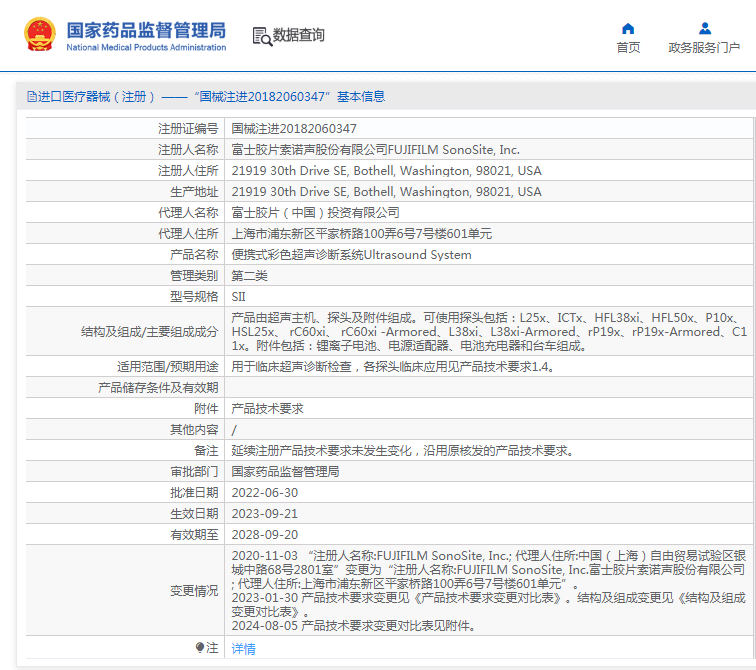Click the 批准日期 label
This screenshot has height=670, width=756.
pos(194,493)
